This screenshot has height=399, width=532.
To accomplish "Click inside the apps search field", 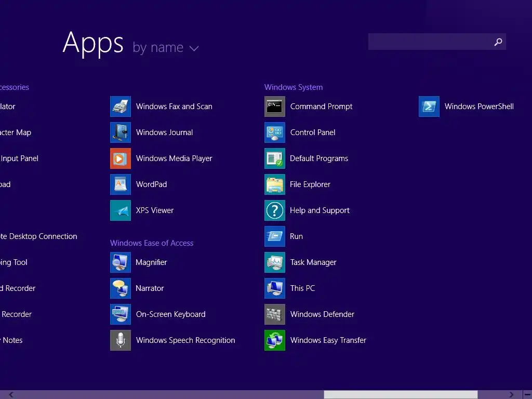I will [437, 42].
